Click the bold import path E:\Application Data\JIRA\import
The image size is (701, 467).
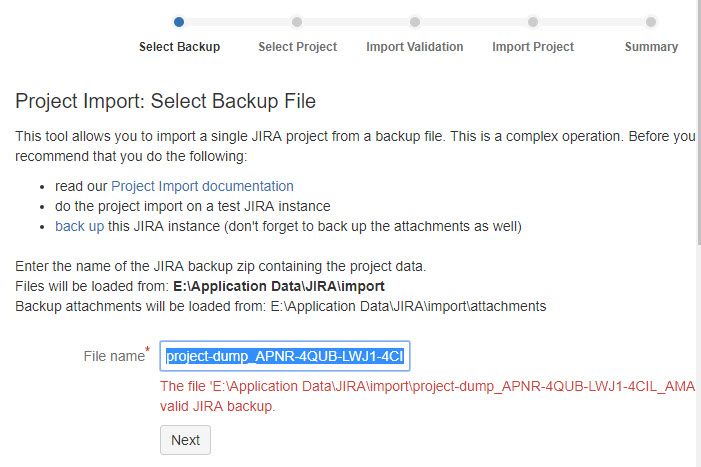point(279,286)
